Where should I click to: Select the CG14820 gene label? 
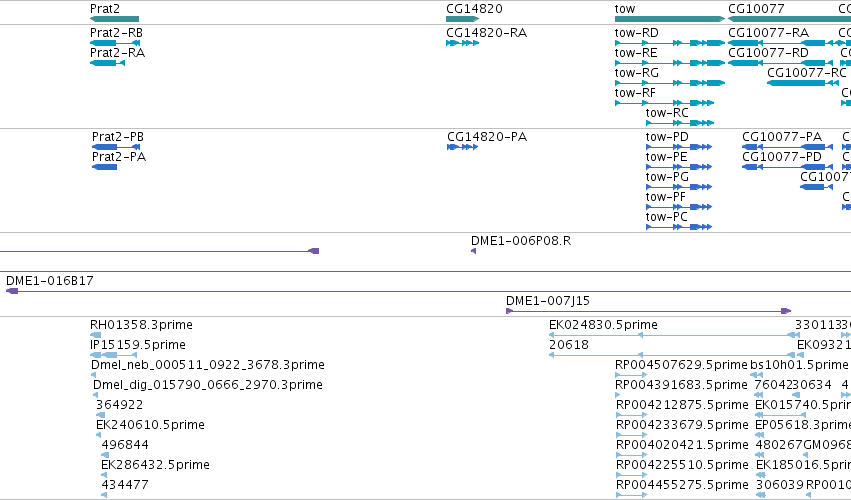coord(474,9)
